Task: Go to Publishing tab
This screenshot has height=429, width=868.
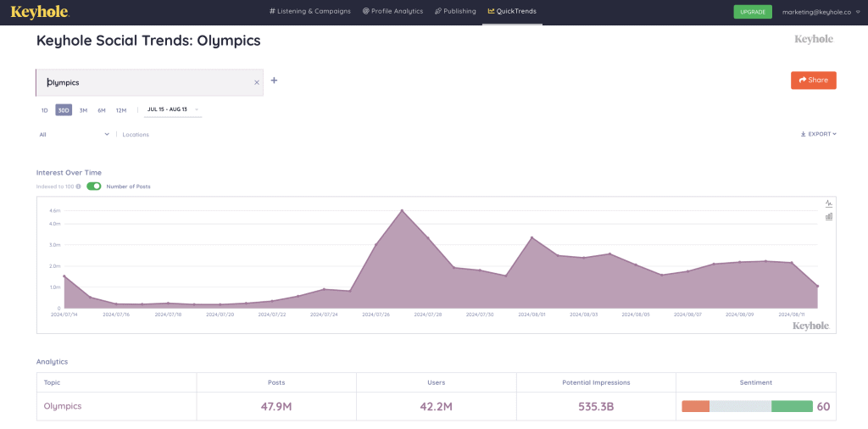Action: click(x=455, y=11)
